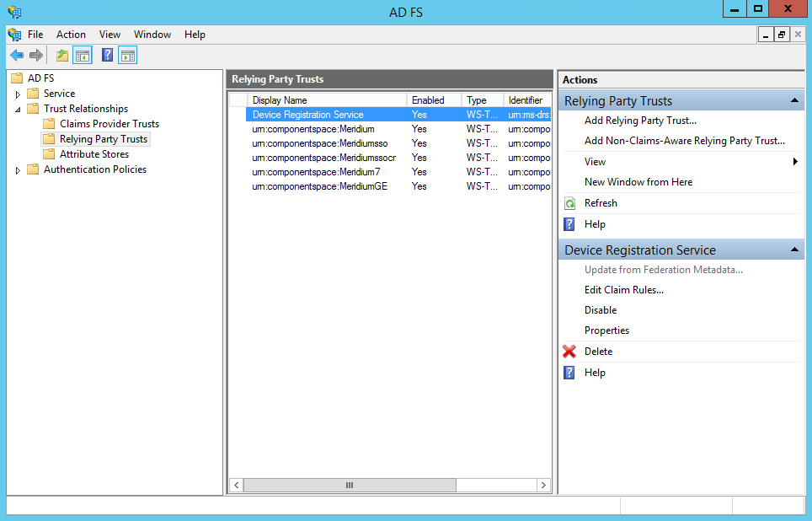Click the Disable action

coord(601,310)
